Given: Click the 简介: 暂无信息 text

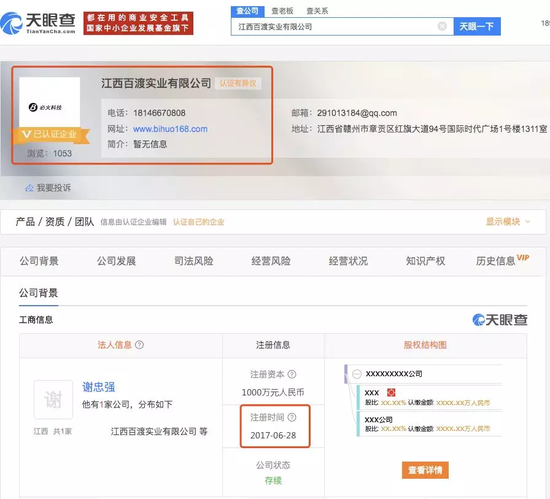Looking at the screenshot, I should pos(137,144).
